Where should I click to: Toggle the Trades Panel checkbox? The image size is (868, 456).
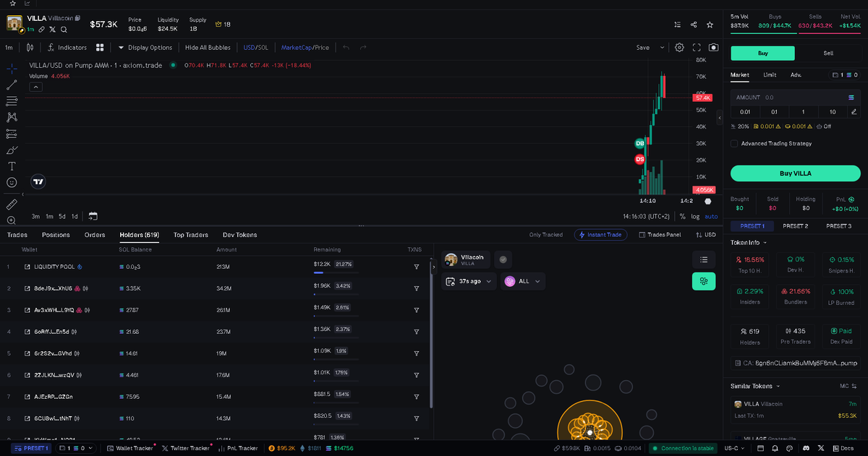click(642, 235)
